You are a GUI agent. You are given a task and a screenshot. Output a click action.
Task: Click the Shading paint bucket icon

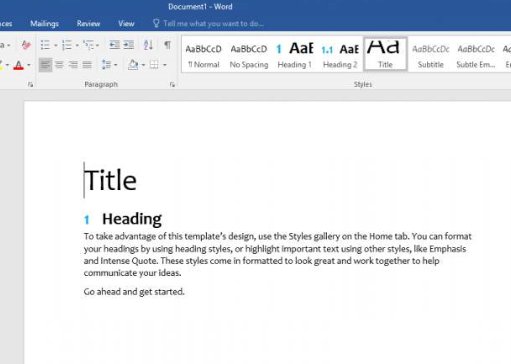133,64
